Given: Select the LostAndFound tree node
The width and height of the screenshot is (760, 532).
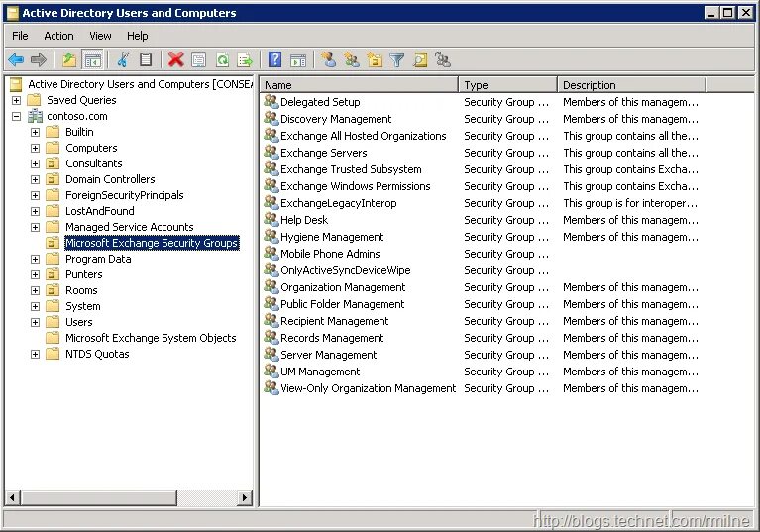Looking at the screenshot, I should click(100, 211).
